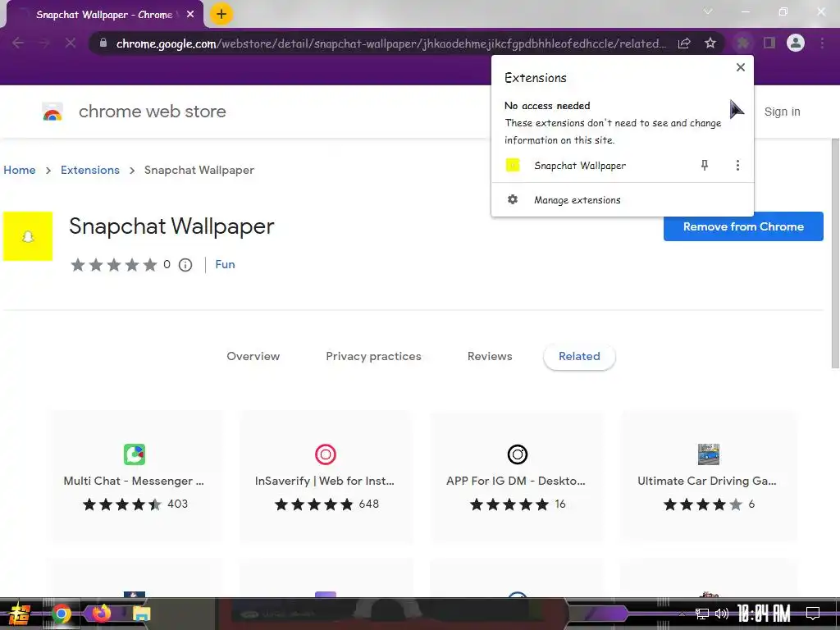
Task: View site information lock icon
Action: pos(103,43)
